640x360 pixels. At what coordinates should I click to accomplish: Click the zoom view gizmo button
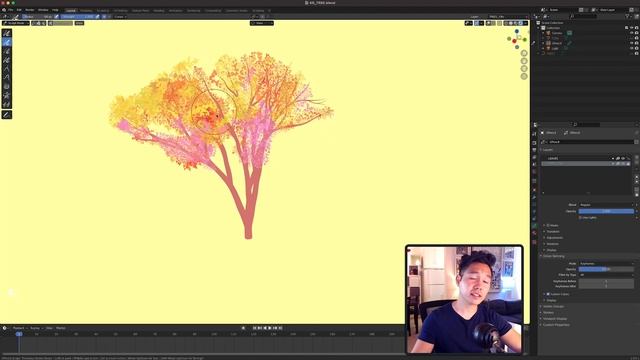tap(524, 53)
